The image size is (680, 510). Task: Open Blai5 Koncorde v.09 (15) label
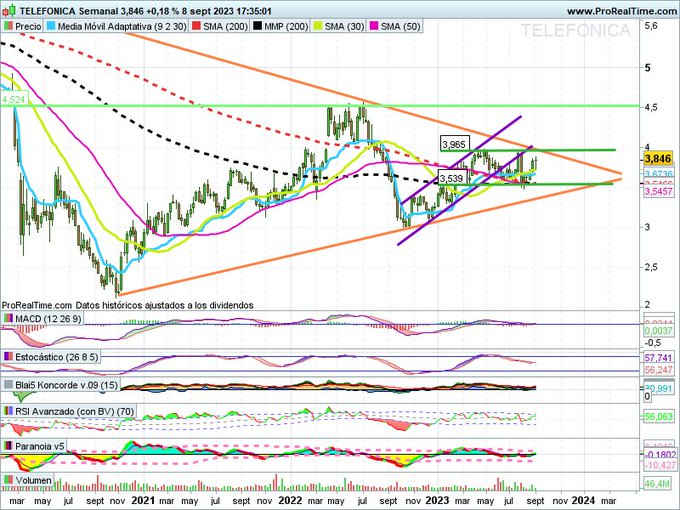click(66, 385)
